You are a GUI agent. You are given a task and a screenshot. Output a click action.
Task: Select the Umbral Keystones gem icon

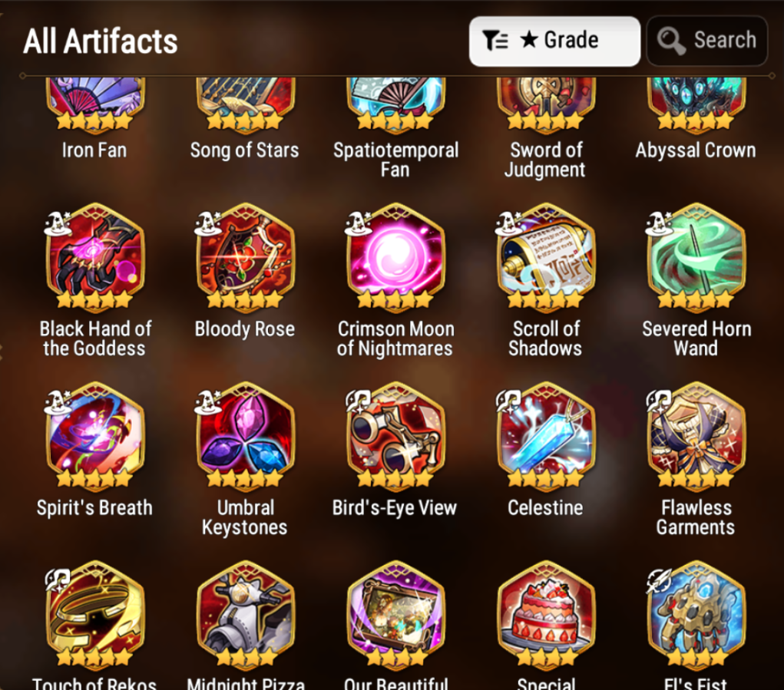click(x=245, y=436)
